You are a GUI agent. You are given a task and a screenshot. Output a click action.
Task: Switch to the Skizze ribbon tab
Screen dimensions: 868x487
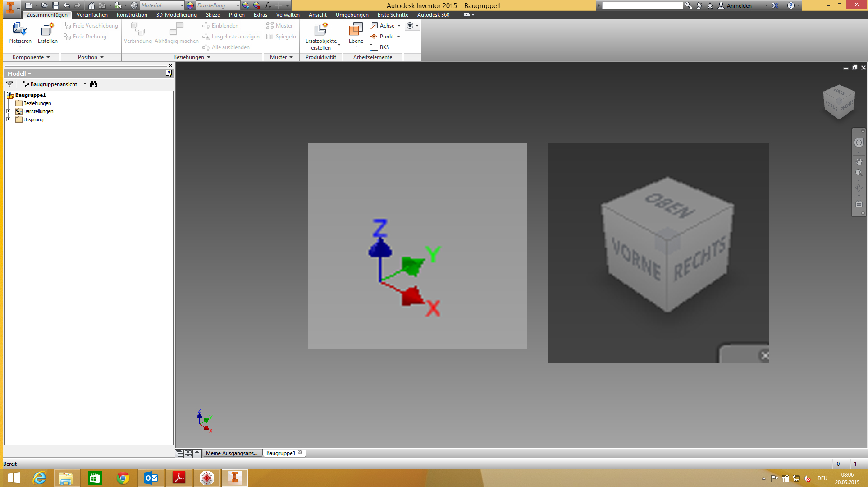(x=213, y=15)
